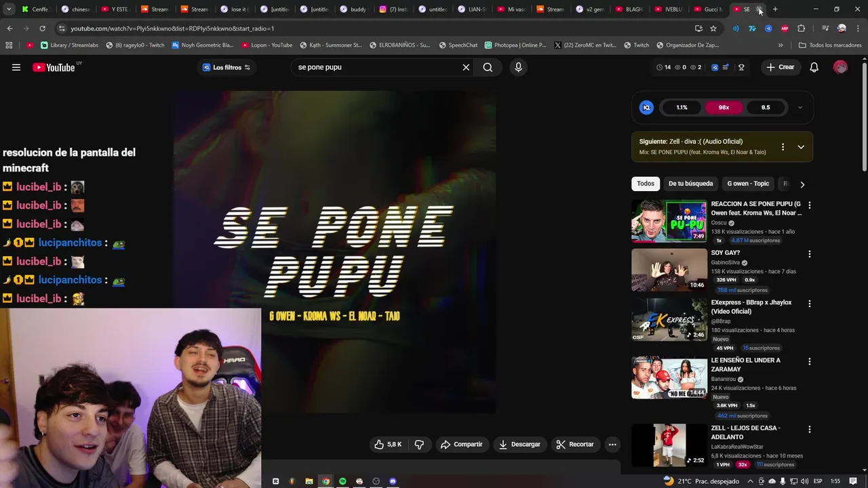The width and height of the screenshot is (868, 488).
Task: Show more filter chips with right arrow
Action: tap(802, 184)
